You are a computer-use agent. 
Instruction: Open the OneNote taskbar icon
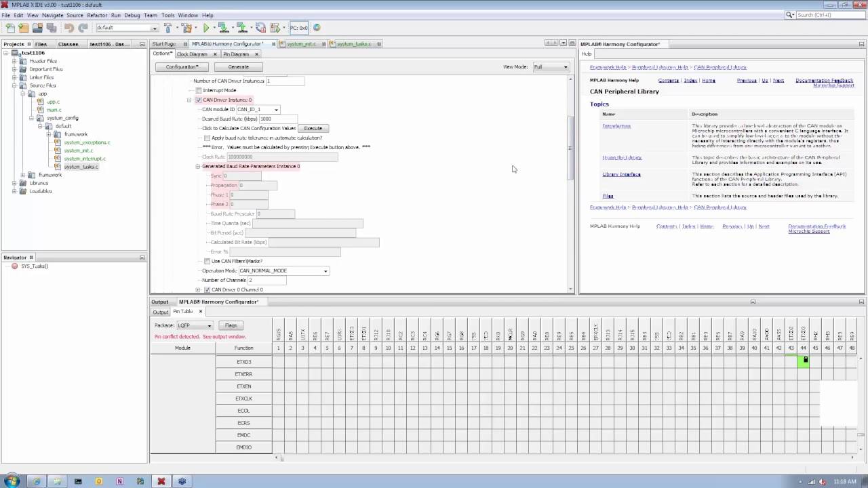tap(119, 481)
